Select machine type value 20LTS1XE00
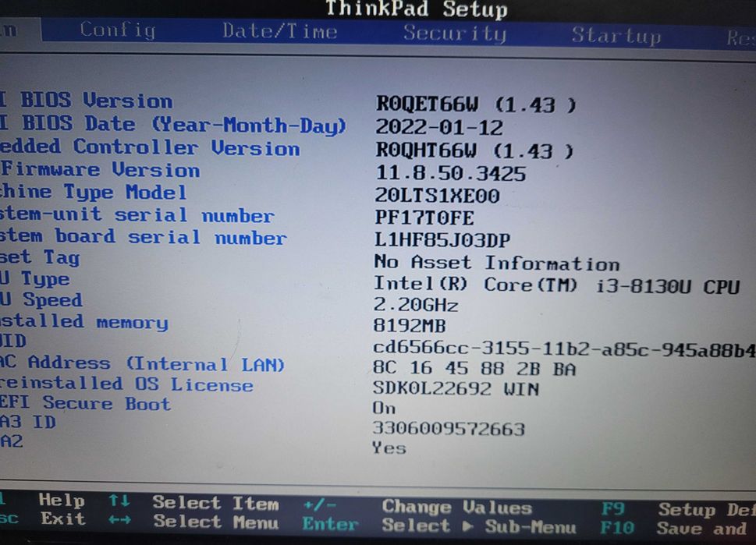Image resolution: width=756 pixels, height=545 pixels. [x=437, y=196]
